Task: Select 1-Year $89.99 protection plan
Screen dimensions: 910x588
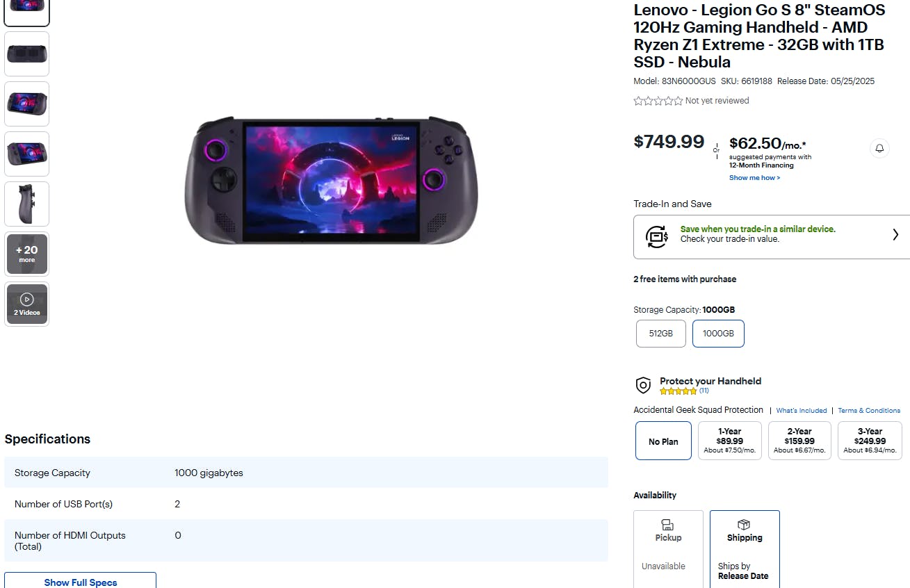Action: click(729, 441)
